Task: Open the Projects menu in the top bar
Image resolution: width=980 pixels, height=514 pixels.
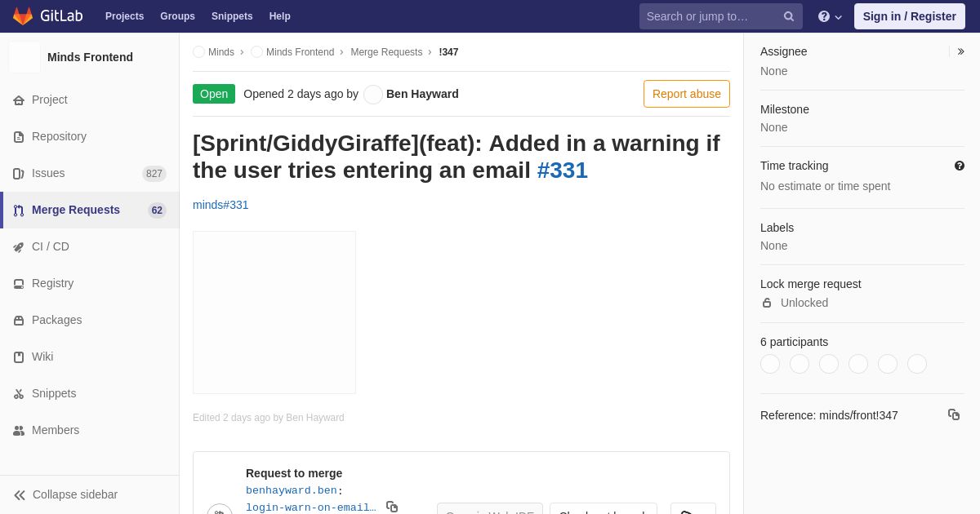Action: 124,16
